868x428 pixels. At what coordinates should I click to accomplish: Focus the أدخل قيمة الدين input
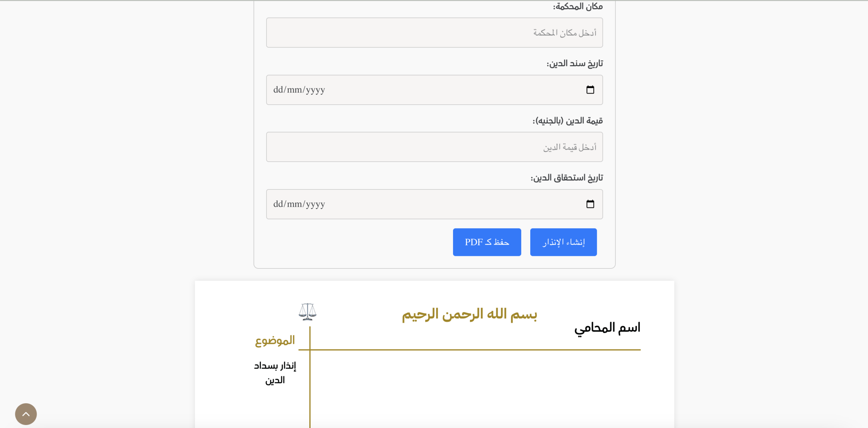pyautogui.click(x=435, y=146)
